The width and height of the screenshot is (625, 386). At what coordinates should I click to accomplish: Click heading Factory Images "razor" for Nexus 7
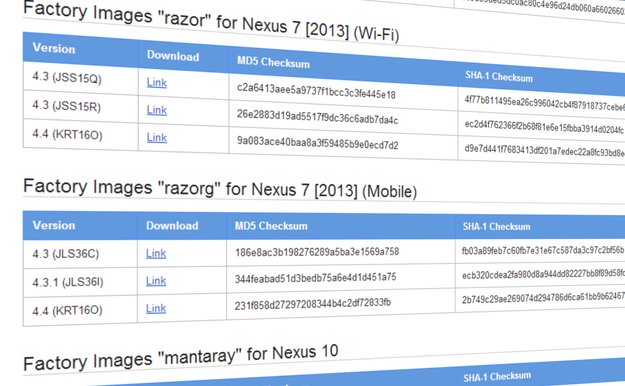(211, 21)
